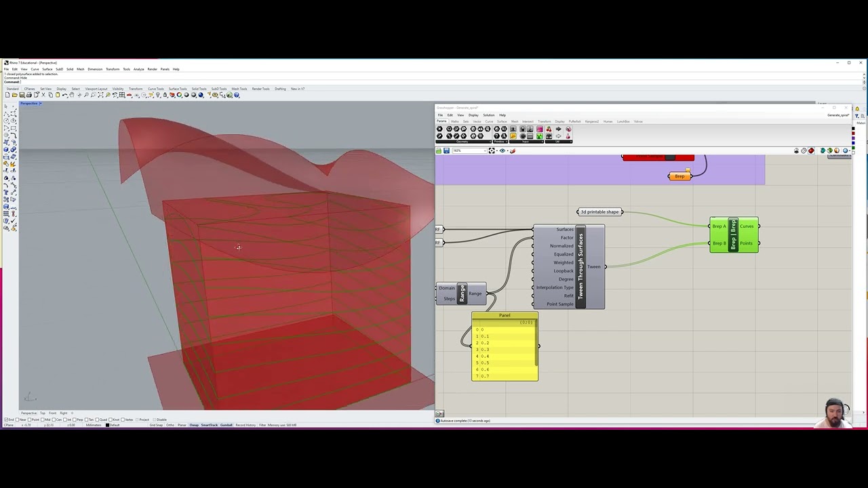Click the Grasshopper save disk icon
The width and height of the screenshot is (868, 488).
coord(446,150)
